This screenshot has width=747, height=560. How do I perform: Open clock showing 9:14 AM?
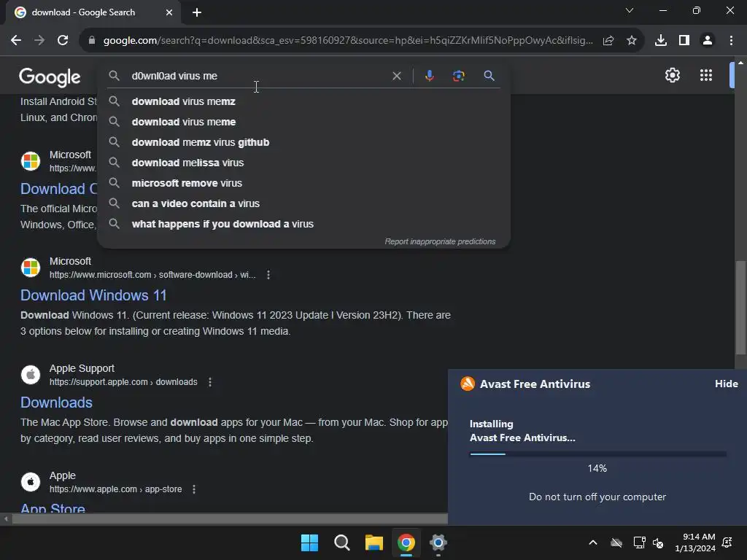[695, 542]
